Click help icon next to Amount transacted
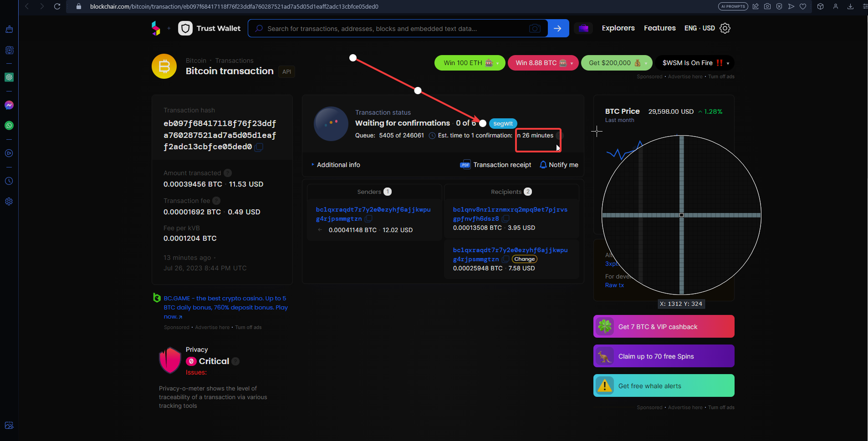This screenshot has height=441, width=868. coord(228,173)
